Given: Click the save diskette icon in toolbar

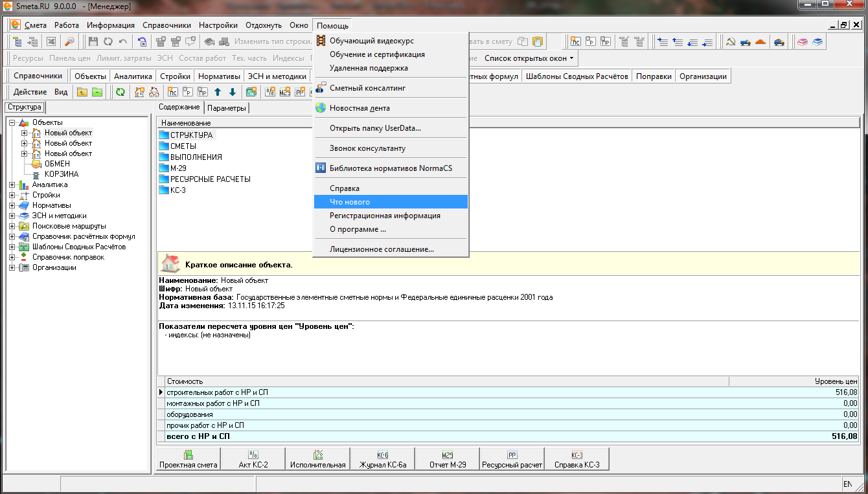Looking at the screenshot, I should pyautogui.click(x=93, y=42).
